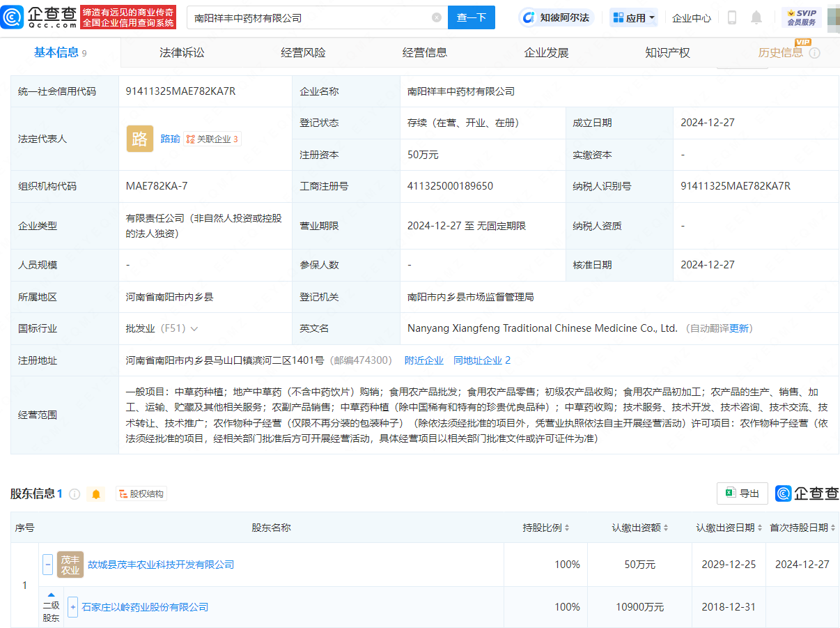Click 南阳市内乡县市场监督管理局 text
The image size is (840, 628).
pyautogui.click(x=471, y=297)
